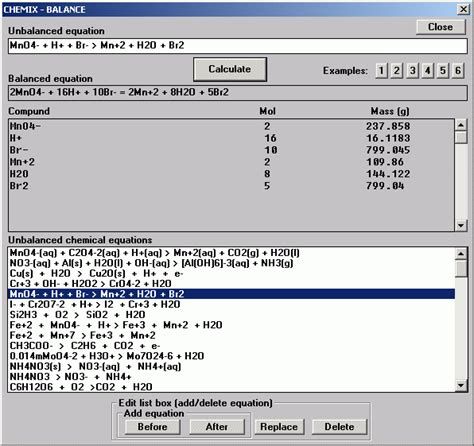
Task: Click into the Unbalanced equation input field
Action: (237, 46)
